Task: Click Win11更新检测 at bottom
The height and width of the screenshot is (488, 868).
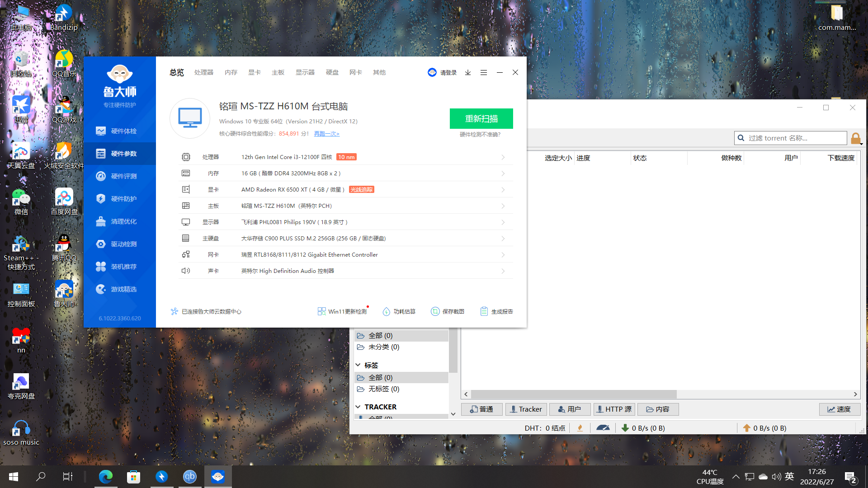Action: [342, 311]
